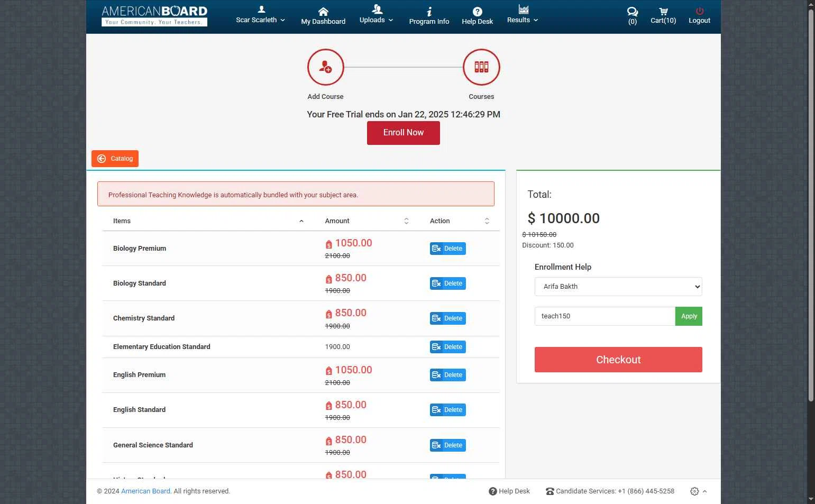The height and width of the screenshot is (504, 815).
Task: Open the messages chat icon (0)
Action: (633, 16)
